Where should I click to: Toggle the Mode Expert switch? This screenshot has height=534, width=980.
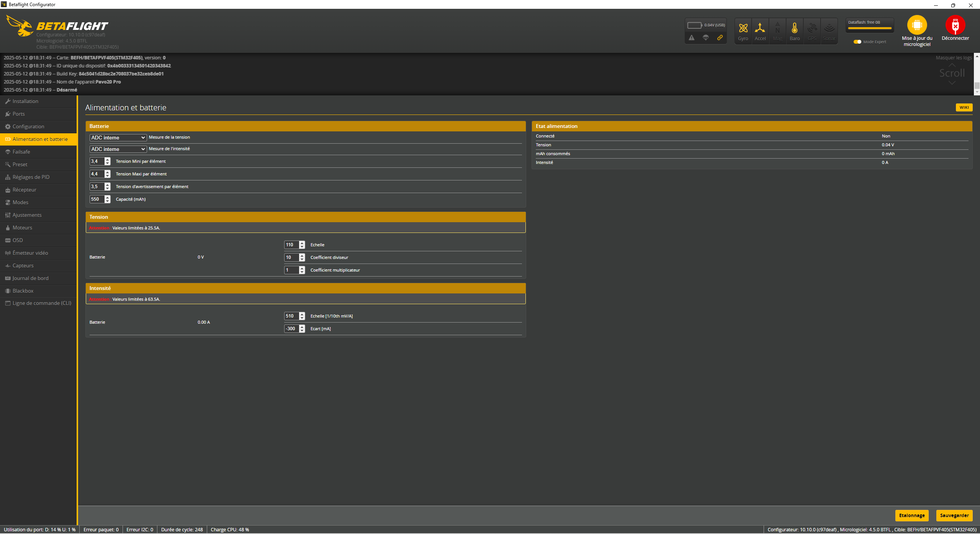coord(857,42)
